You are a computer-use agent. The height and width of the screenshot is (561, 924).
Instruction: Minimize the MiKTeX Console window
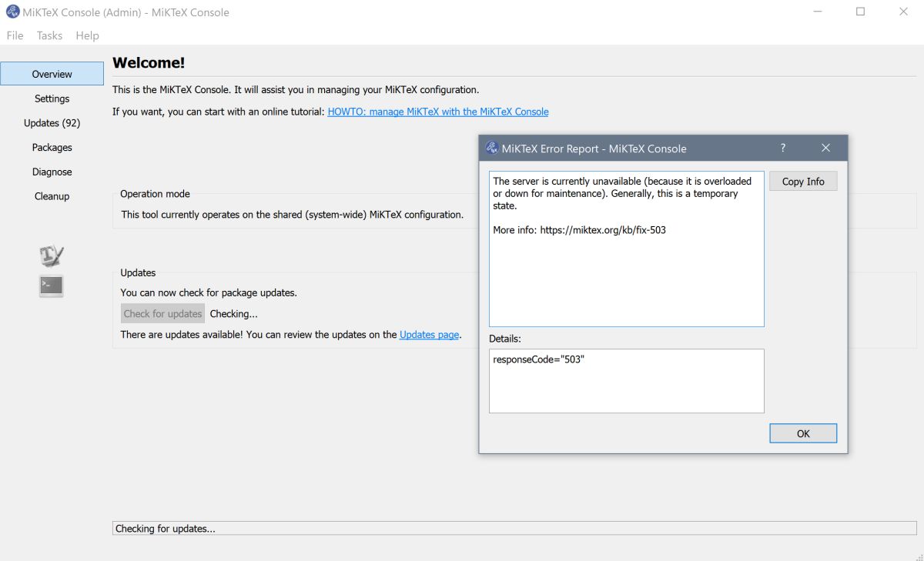(818, 12)
